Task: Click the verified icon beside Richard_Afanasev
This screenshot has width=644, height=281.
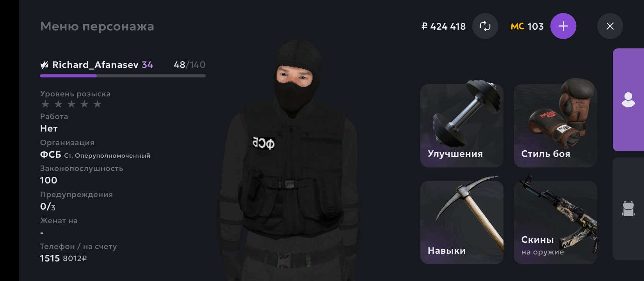Action: pos(44,65)
